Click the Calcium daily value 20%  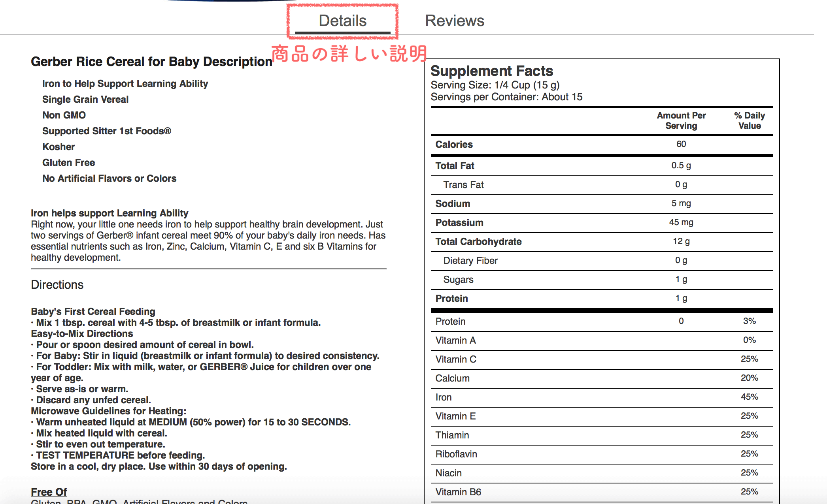(x=750, y=378)
